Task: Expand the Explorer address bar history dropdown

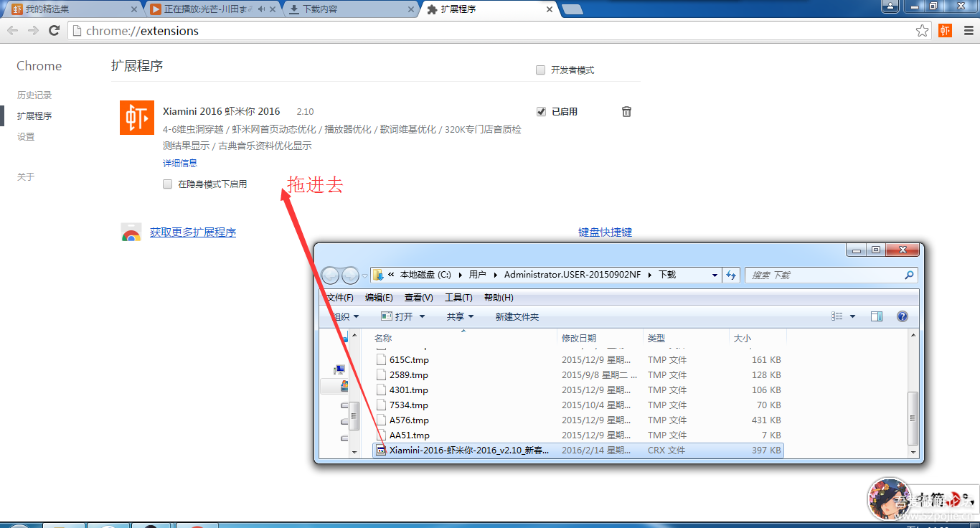Action: coord(715,275)
